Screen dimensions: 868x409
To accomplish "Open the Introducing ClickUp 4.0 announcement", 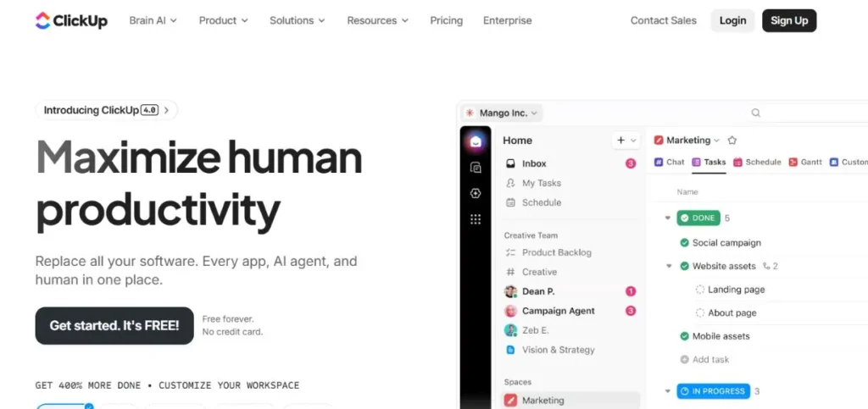I will (x=106, y=110).
